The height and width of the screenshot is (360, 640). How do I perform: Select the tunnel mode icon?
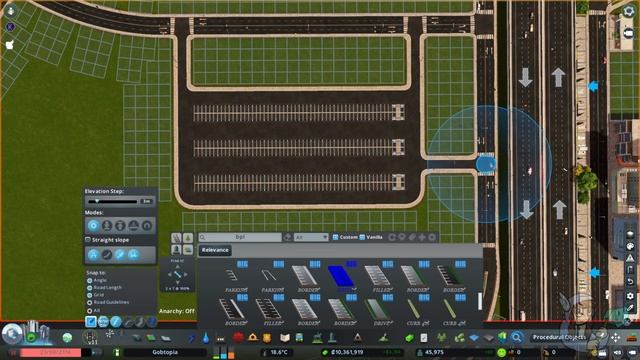coord(147,225)
